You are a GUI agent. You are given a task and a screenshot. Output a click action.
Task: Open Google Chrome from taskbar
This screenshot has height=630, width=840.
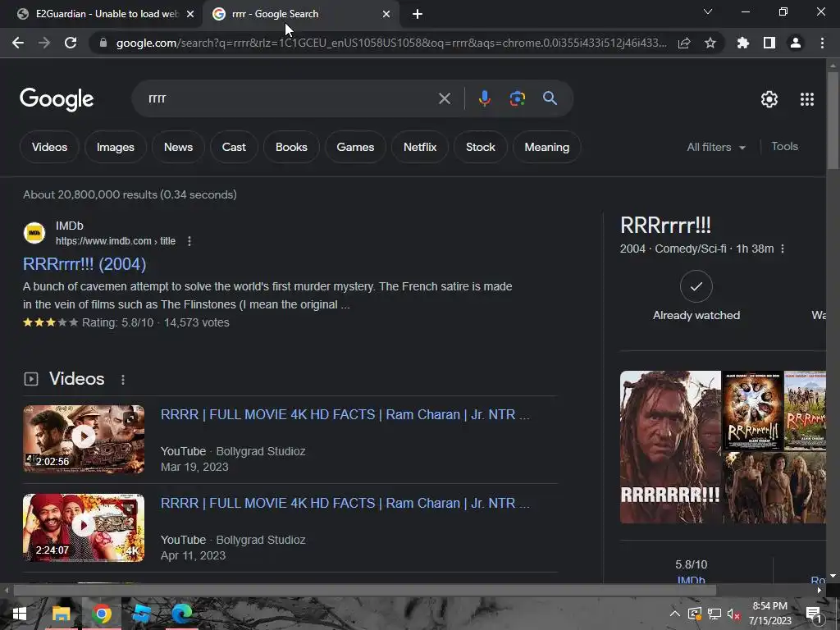(x=101, y=614)
